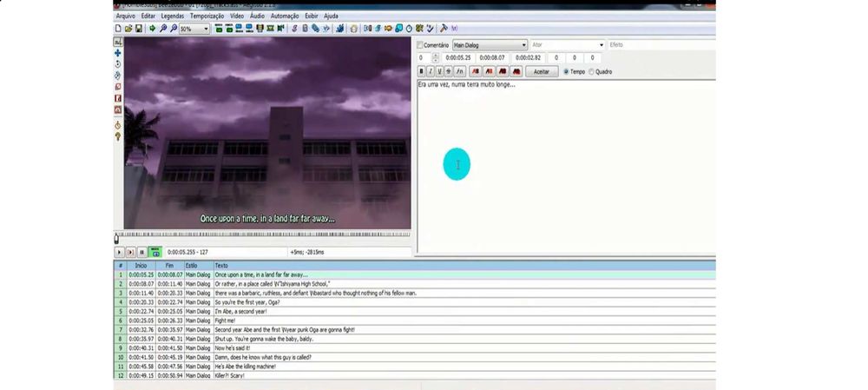Select the Rotate XY tool

(x=117, y=76)
